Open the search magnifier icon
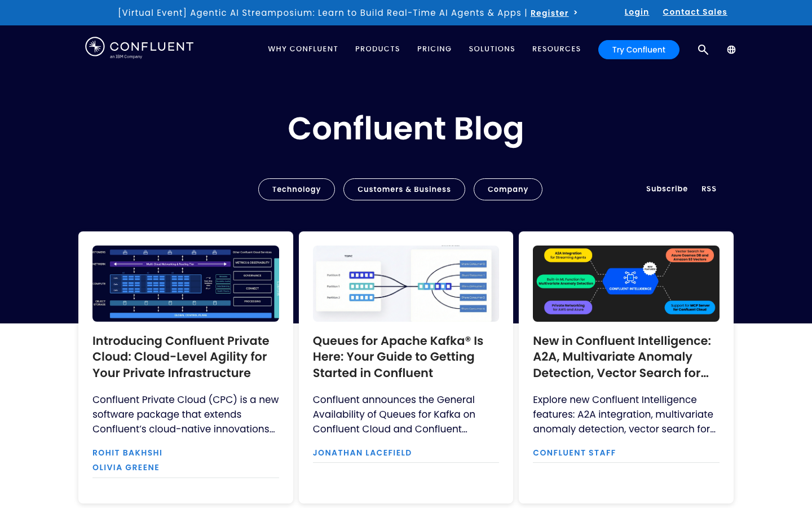Image resolution: width=812 pixels, height=508 pixels. 703,50
